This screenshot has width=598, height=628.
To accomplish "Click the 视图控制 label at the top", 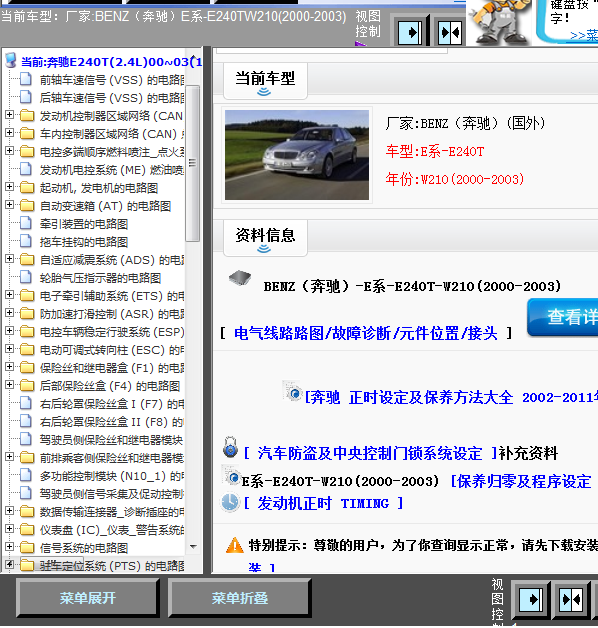I will [x=368, y=24].
